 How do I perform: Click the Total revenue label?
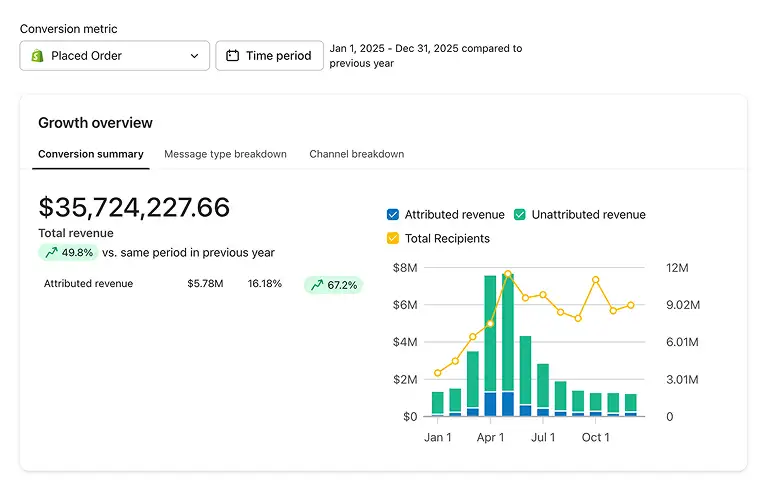[x=76, y=233]
